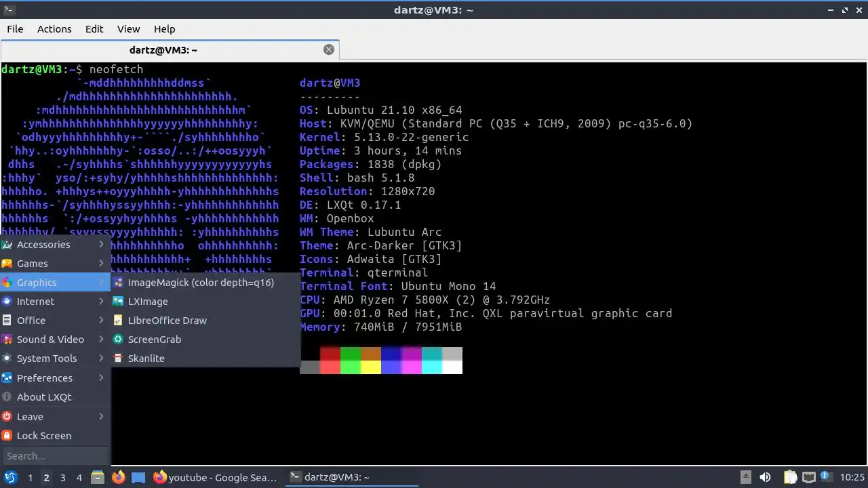The width and height of the screenshot is (868, 488).
Task: Click the "DE: LXQt 0.17.1" line
Action: [x=351, y=205]
